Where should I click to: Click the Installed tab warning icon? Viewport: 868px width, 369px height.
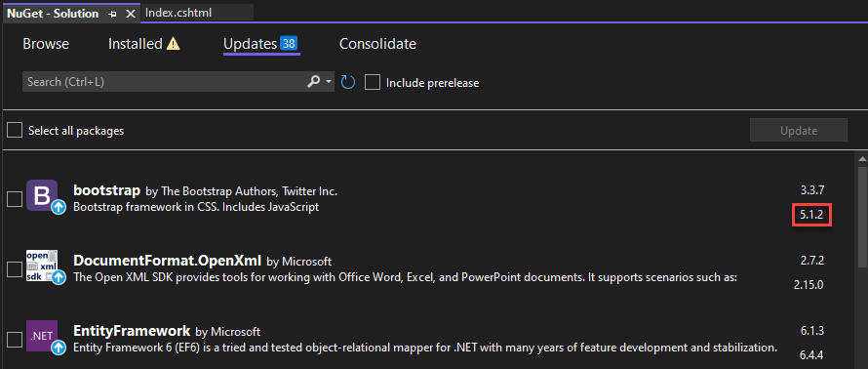coord(174,44)
